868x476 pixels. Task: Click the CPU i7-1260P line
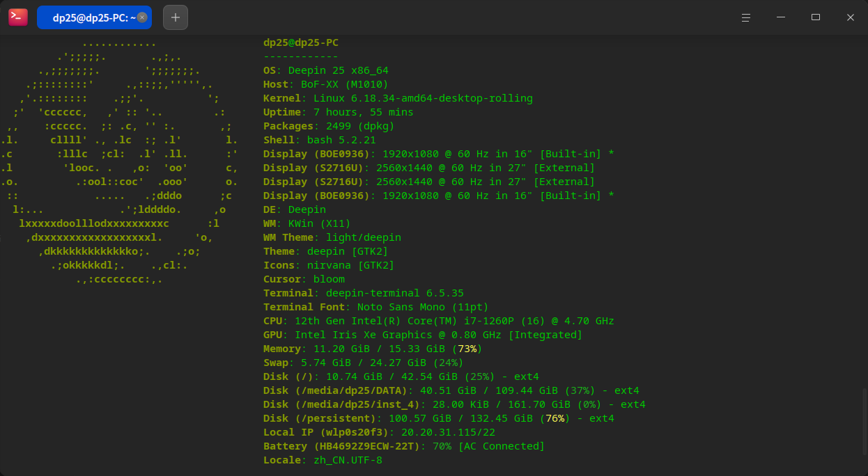tap(439, 321)
